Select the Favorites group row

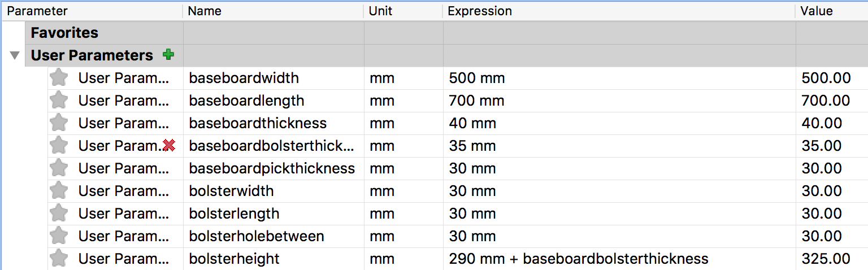coord(446,33)
